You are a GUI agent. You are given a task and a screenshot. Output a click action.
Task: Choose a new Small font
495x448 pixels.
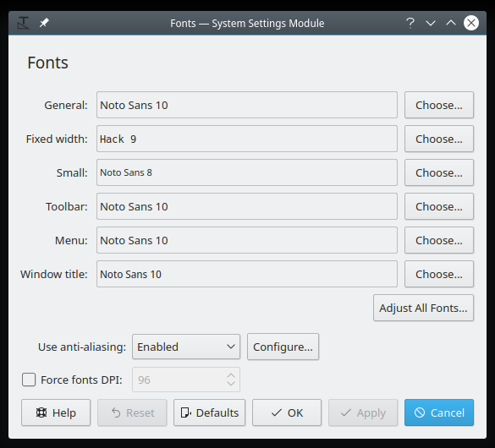pyautogui.click(x=439, y=172)
